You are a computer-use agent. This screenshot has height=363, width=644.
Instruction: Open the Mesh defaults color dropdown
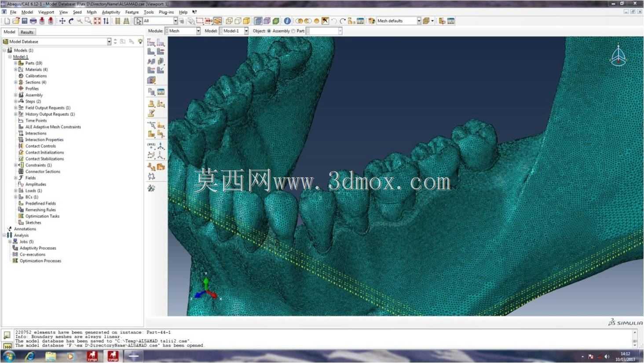coord(399,21)
